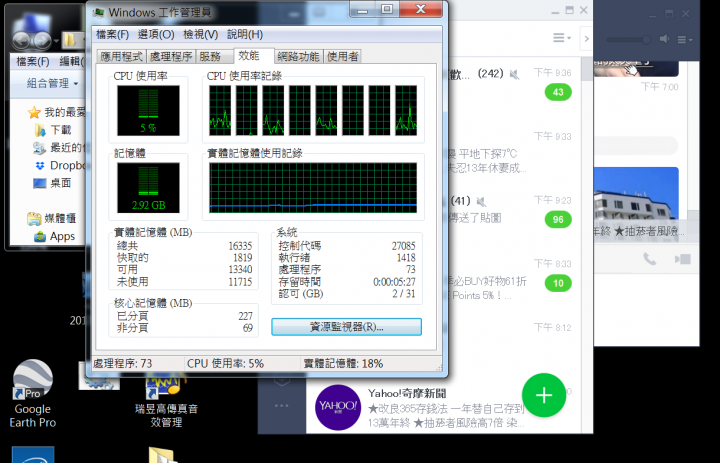Open the chat timestamped 下午 9:33

[512, 155]
